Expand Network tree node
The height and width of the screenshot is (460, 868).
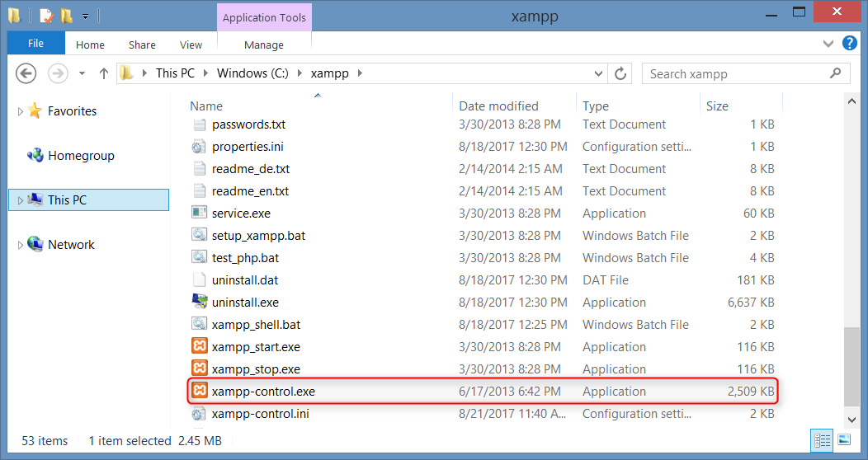(x=20, y=245)
